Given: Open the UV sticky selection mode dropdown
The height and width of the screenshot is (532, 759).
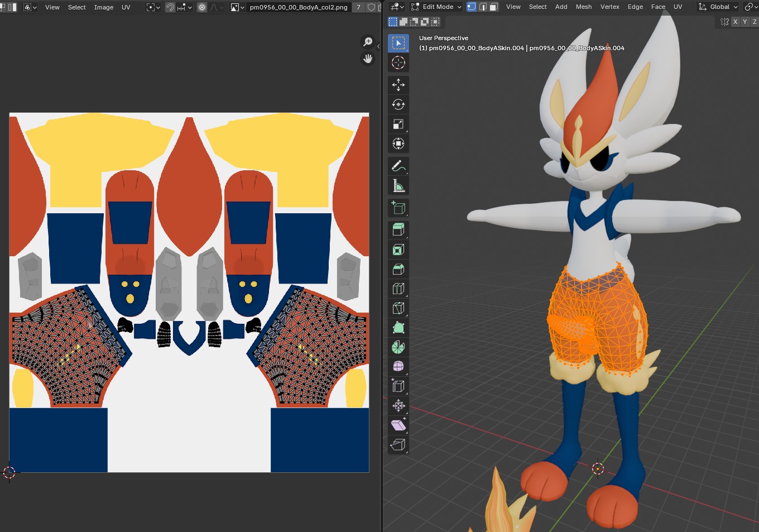Looking at the screenshot, I should coord(28,7).
